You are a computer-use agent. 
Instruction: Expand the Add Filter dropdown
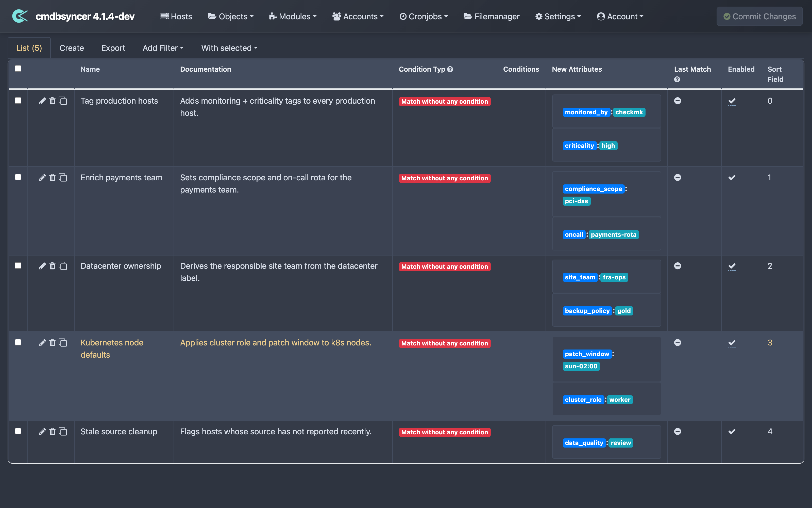pyautogui.click(x=163, y=48)
